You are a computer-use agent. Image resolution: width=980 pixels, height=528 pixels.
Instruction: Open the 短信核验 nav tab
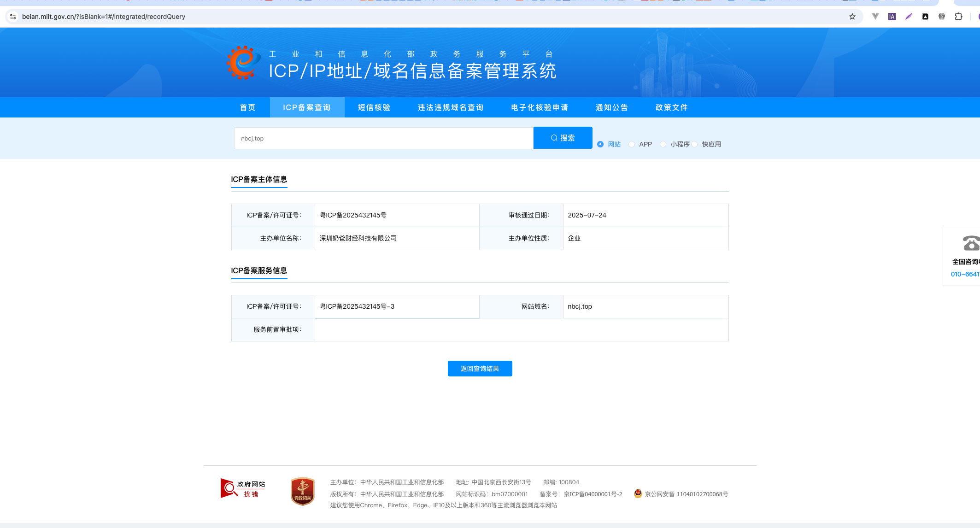point(374,107)
